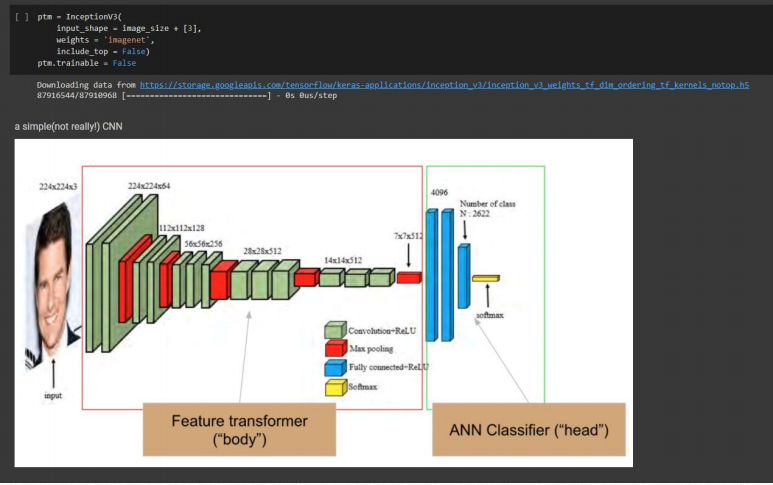Click the yellow softmax bar in the diagram

coord(486,278)
